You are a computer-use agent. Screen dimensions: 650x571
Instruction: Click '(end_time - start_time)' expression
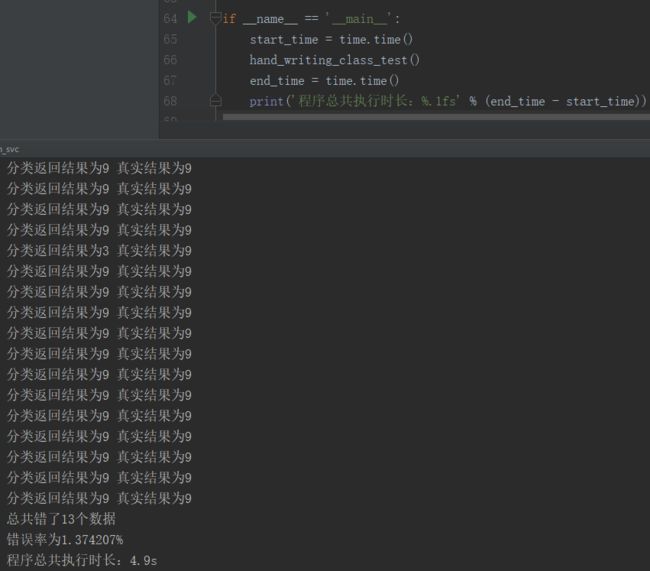[x=565, y=102]
